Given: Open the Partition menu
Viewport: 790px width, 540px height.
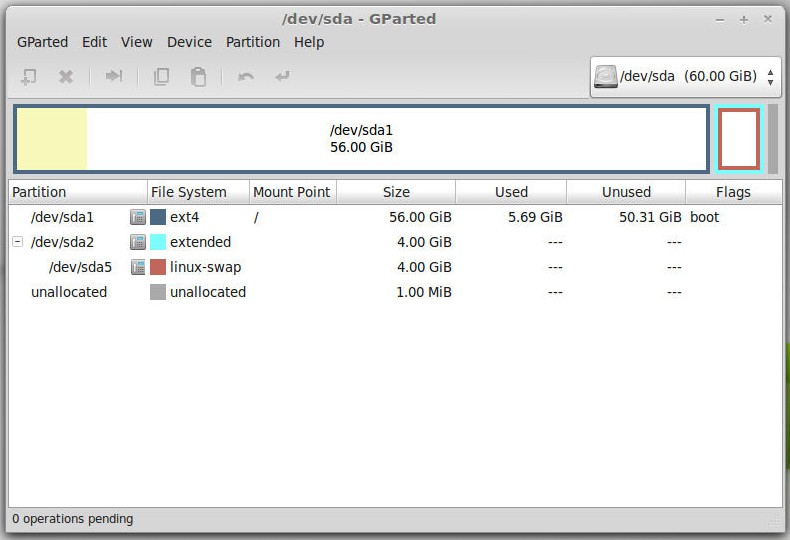Looking at the screenshot, I should 253,42.
